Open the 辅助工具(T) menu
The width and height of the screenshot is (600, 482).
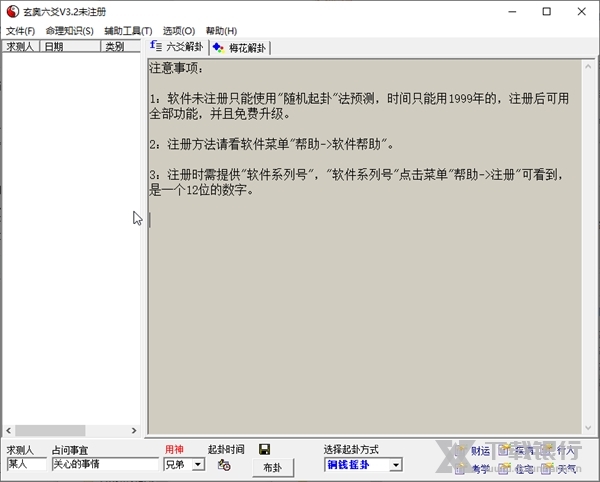pos(128,31)
